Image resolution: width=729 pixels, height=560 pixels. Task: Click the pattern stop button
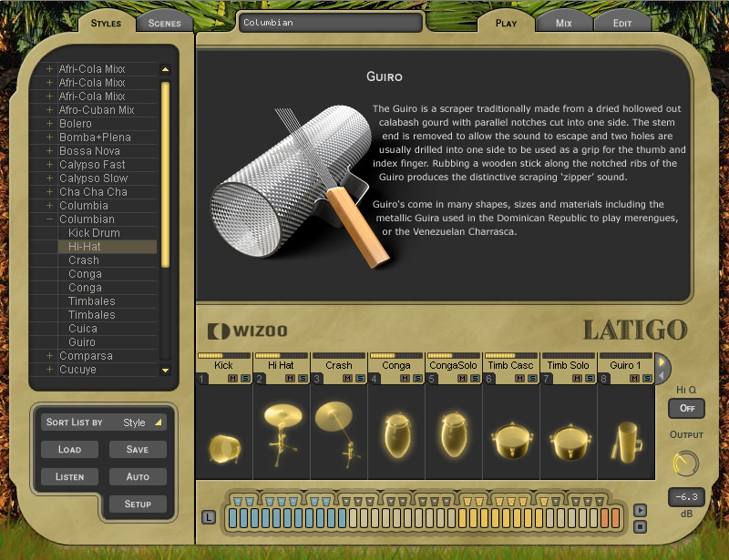(641, 526)
